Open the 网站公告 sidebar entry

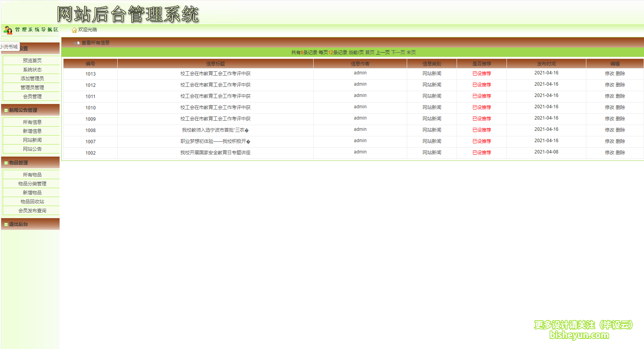point(32,149)
